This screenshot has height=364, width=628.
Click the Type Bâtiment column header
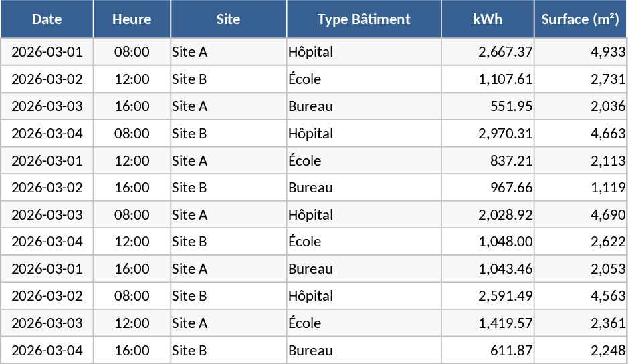click(x=364, y=19)
